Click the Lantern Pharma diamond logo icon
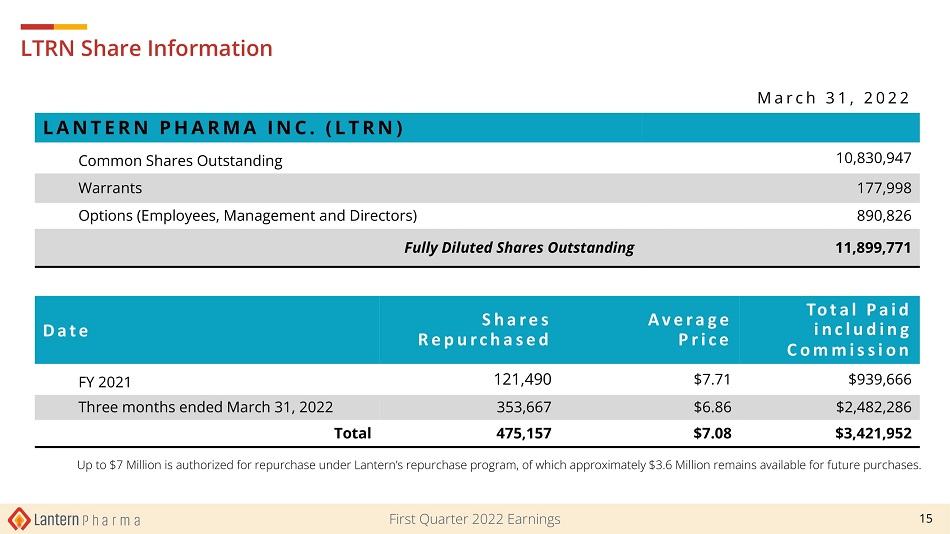The height and width of the screenshot is (534, 950). point(19,519)
